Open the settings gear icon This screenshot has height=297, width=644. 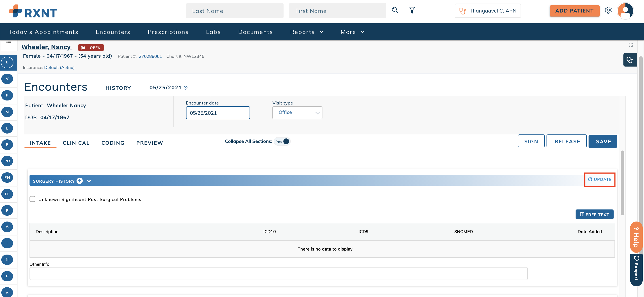608,10
